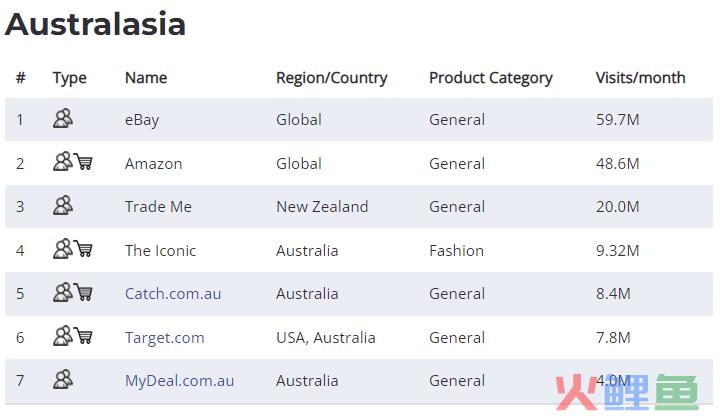
Task: Click the Product Category column header
Action: (x=491, y=78)
